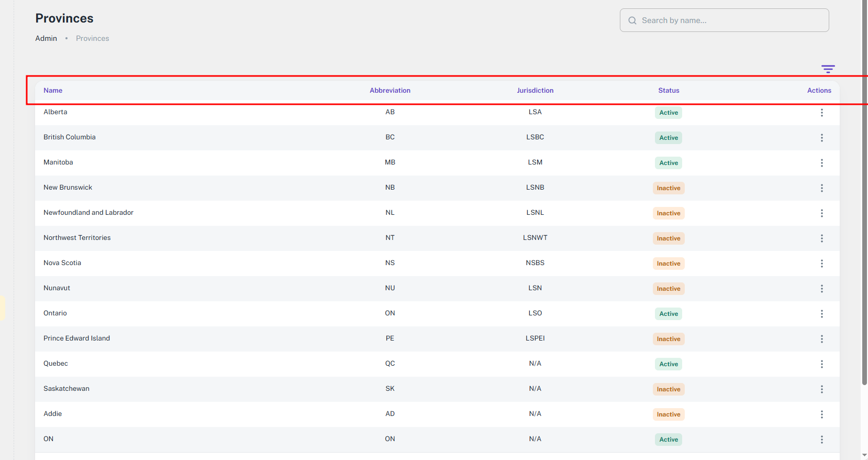
Task: Open actions menu for British Columbia
Action: click(x=821, y=138)
